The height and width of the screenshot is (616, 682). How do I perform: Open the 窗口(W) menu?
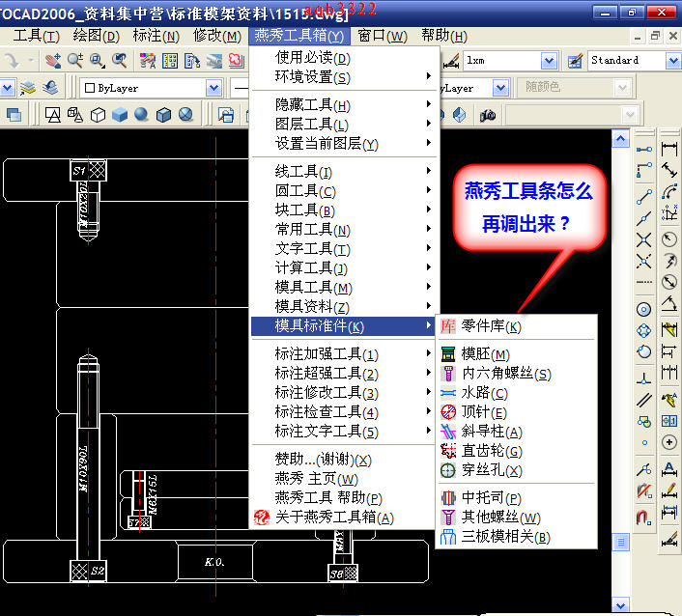point(383,36)
